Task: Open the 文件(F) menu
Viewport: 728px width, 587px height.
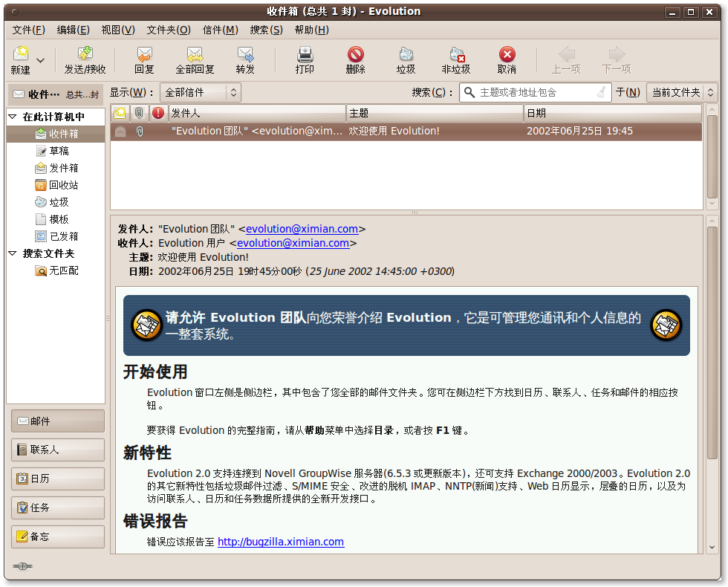Action: pos(28,30)
